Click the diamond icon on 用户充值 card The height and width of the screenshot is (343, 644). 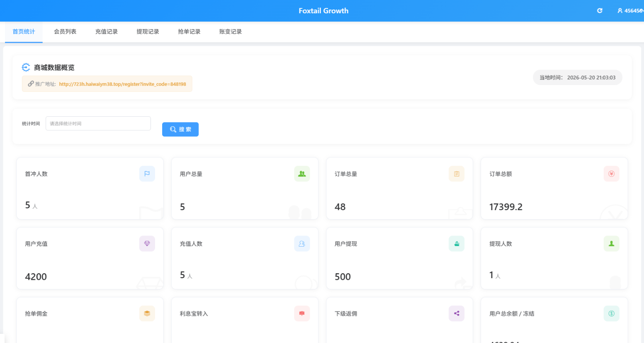coord(147,244)
